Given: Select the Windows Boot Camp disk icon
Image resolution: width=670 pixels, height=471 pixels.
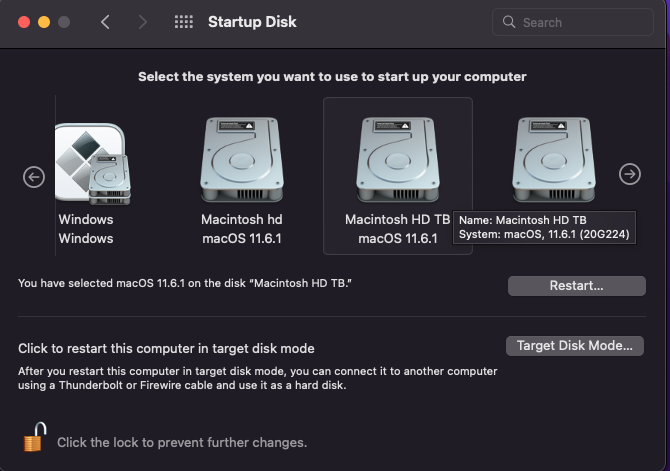Looking at the screenshot, I should click(91, 161).
